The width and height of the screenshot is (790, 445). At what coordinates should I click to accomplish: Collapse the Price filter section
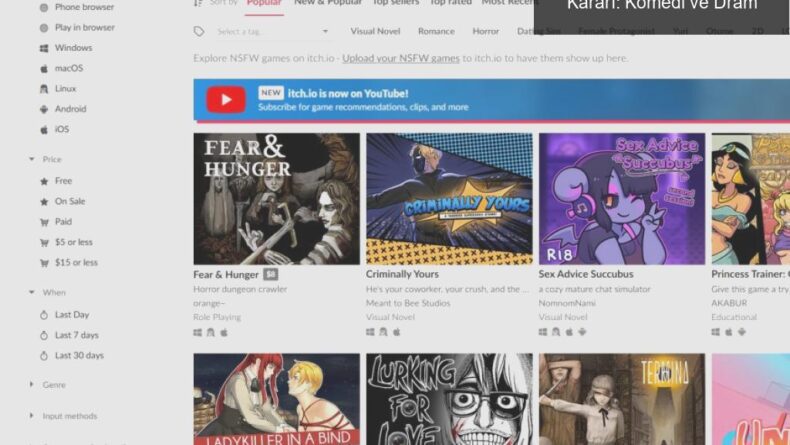45,159
